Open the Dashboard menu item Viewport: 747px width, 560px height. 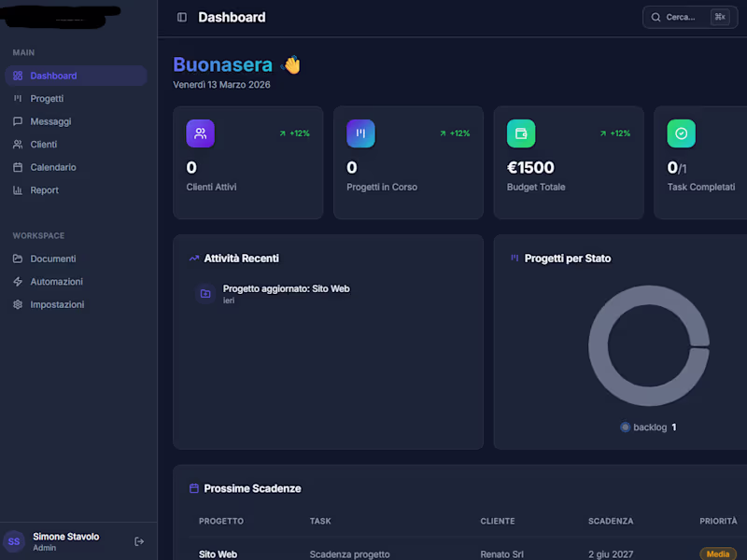[76, 76]
